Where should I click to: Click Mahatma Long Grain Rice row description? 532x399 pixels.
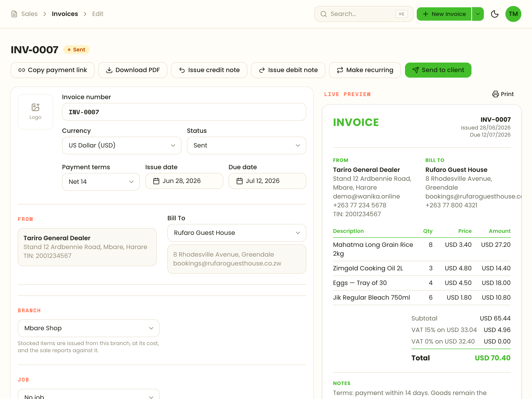(x=373, y=249)
